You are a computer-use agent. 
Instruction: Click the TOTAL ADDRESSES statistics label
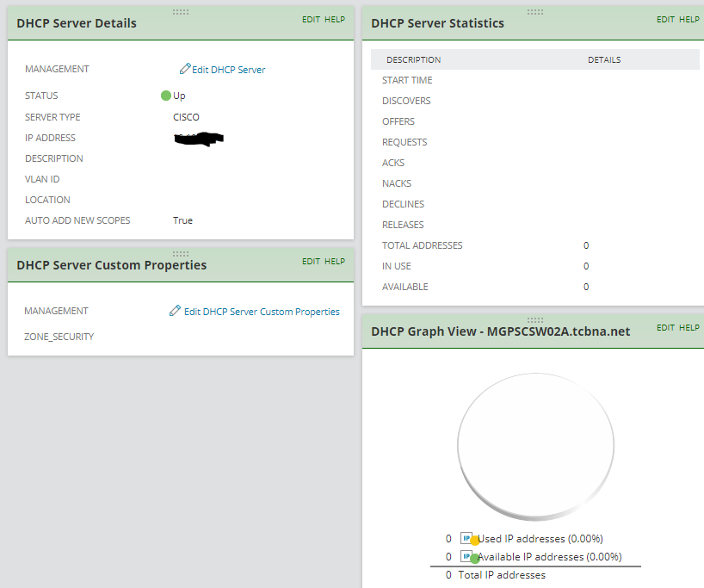[422, 245]
